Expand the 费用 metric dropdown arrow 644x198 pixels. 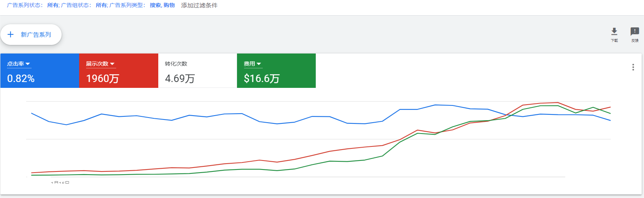[259, 64]
